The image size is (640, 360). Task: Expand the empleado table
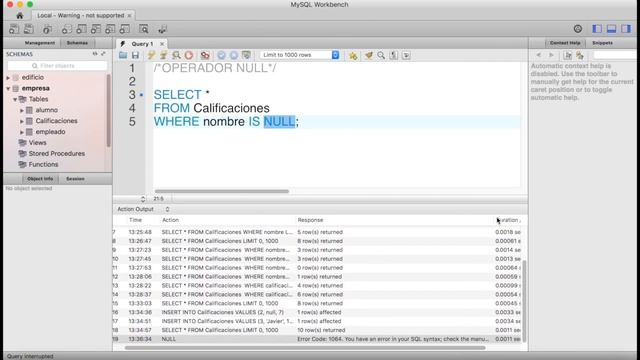pyautogui.click(x=22, y=132)
